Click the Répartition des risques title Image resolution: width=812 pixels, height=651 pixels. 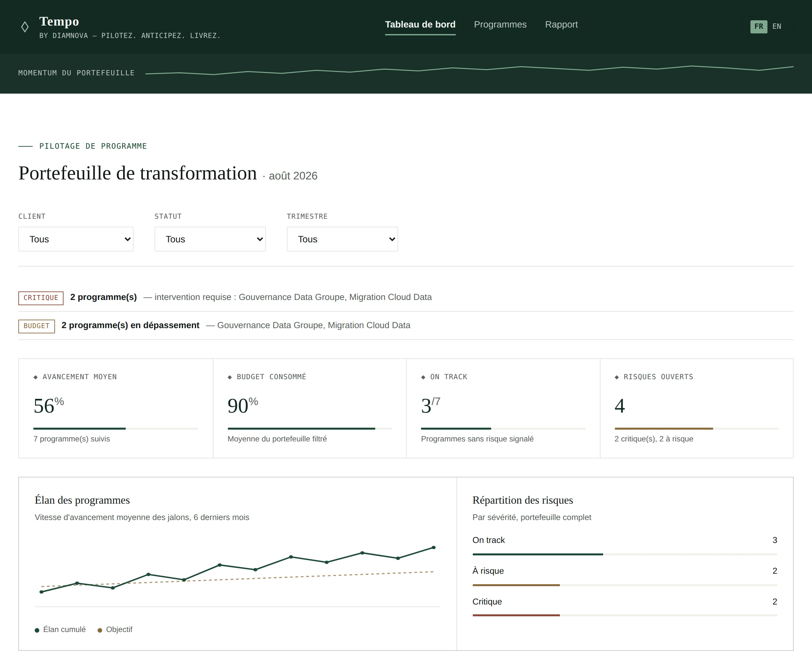[523, 500]
